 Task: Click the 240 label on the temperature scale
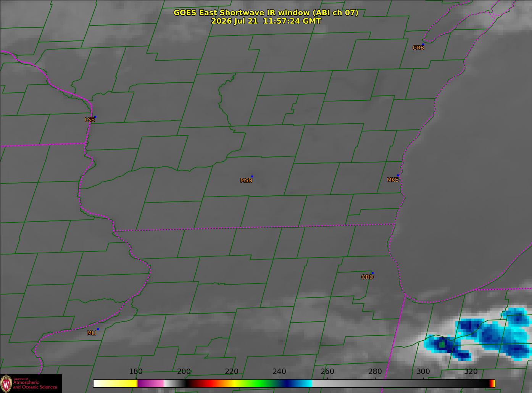(279, 372)
